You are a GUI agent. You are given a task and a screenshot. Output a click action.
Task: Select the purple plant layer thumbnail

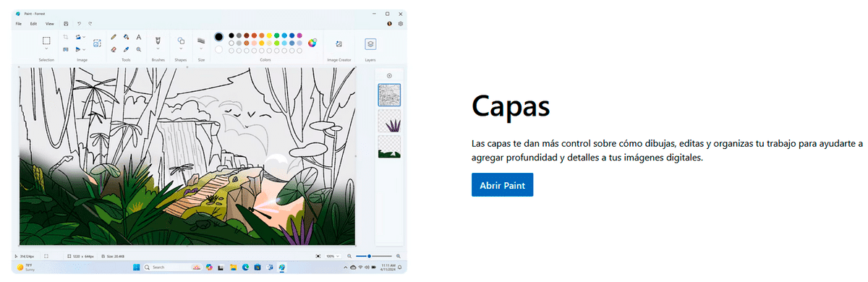pos(389,121)
